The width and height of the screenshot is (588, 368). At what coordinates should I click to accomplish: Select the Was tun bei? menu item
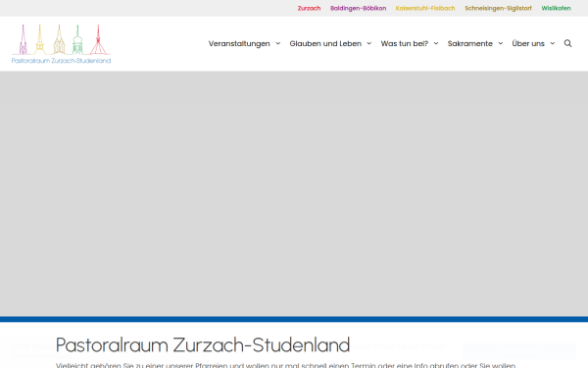(x=404, y=43)
